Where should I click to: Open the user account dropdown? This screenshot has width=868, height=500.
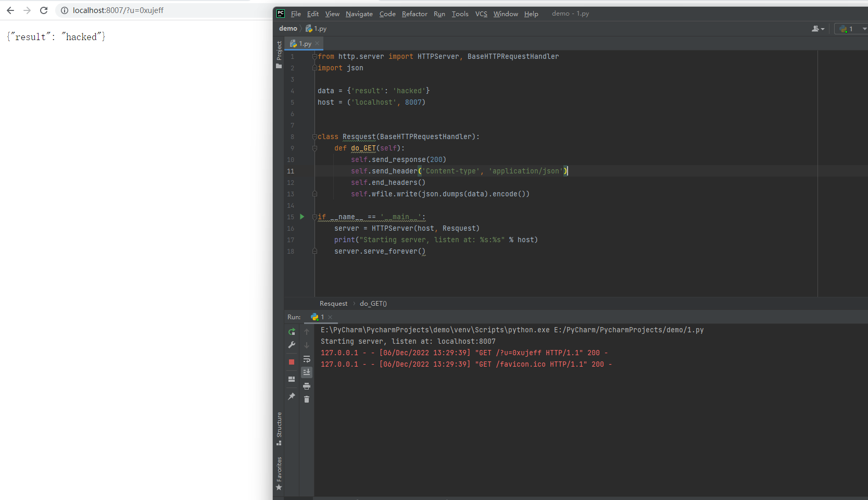818,29
